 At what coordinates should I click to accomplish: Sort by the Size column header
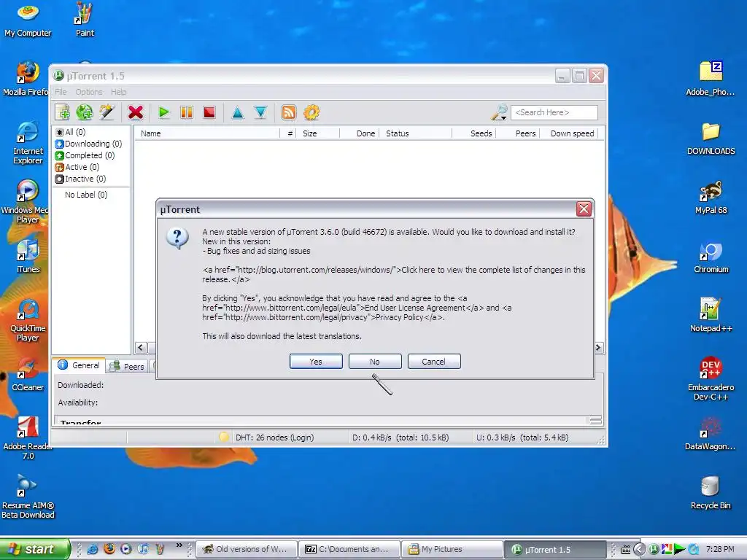[318, 133]
